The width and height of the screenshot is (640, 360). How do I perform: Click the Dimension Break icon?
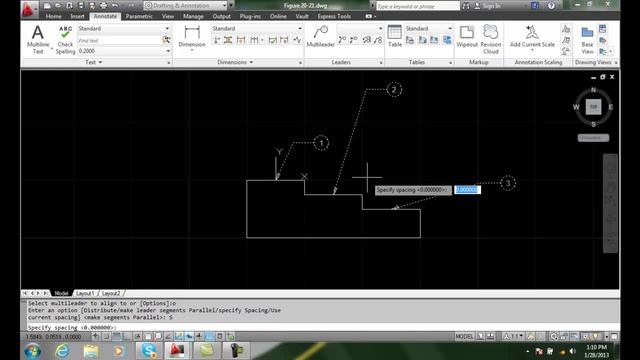pyautogui.click(x=216, y=40)
